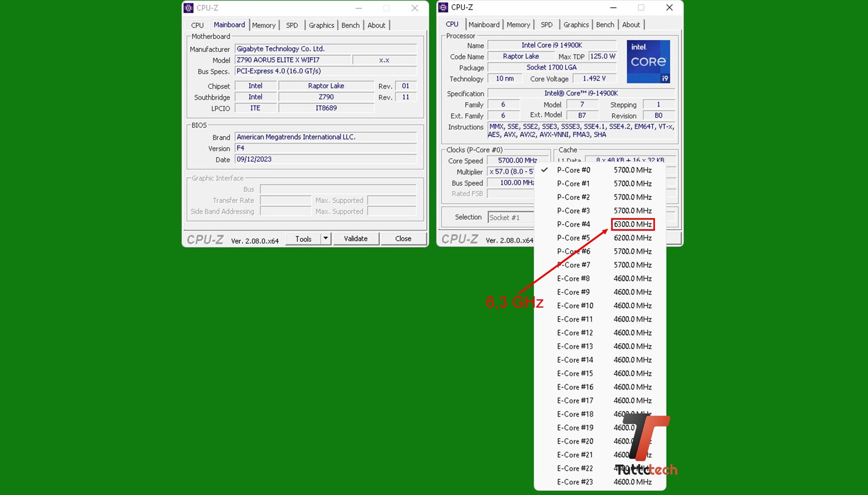Close the left Mainboard CPU-Z window

point(415,8)
